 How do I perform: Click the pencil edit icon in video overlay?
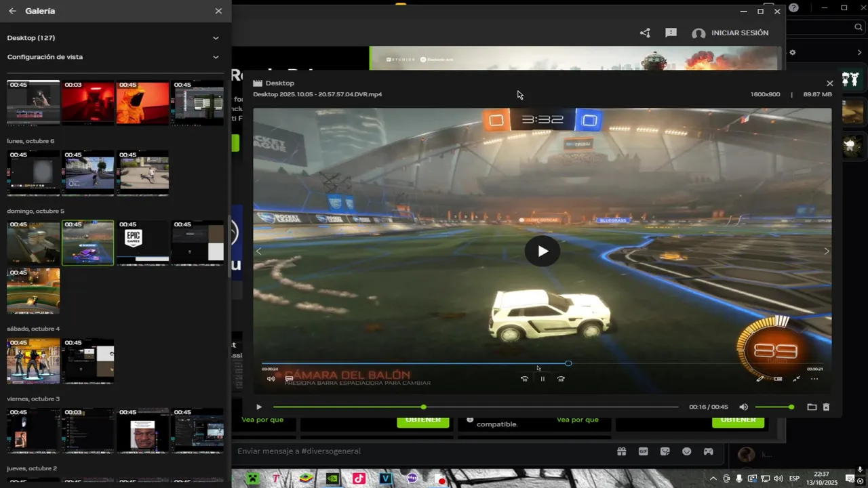(760, 379)
